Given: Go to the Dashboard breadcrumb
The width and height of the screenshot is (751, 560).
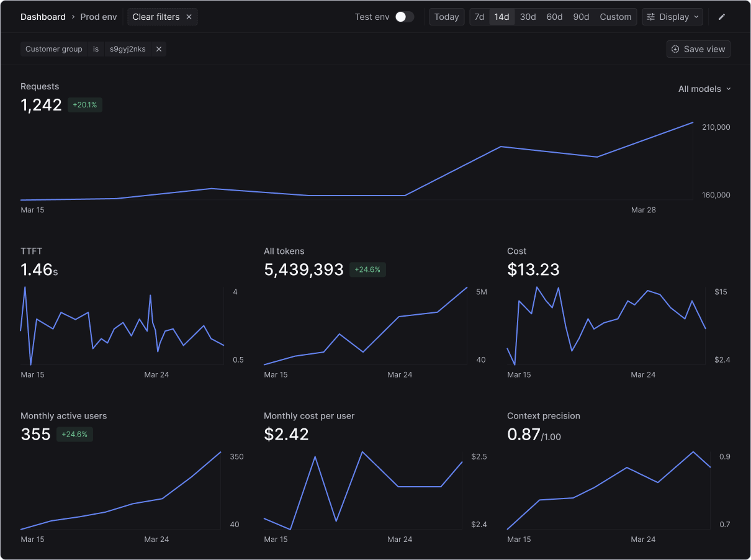Looking at the screenshot, I should point(43,17).
